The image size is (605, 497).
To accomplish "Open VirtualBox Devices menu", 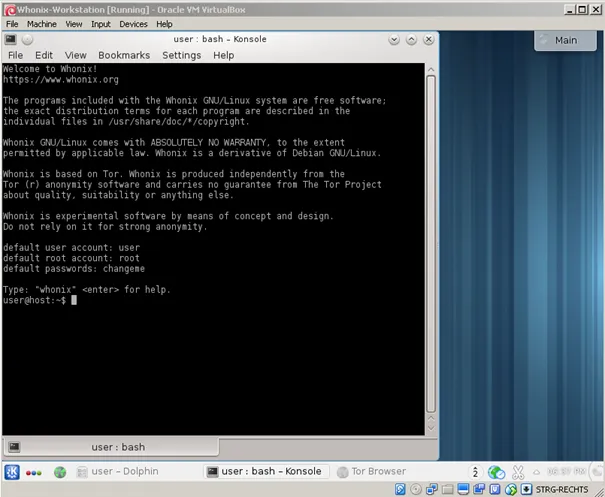I will click(134, 24).
